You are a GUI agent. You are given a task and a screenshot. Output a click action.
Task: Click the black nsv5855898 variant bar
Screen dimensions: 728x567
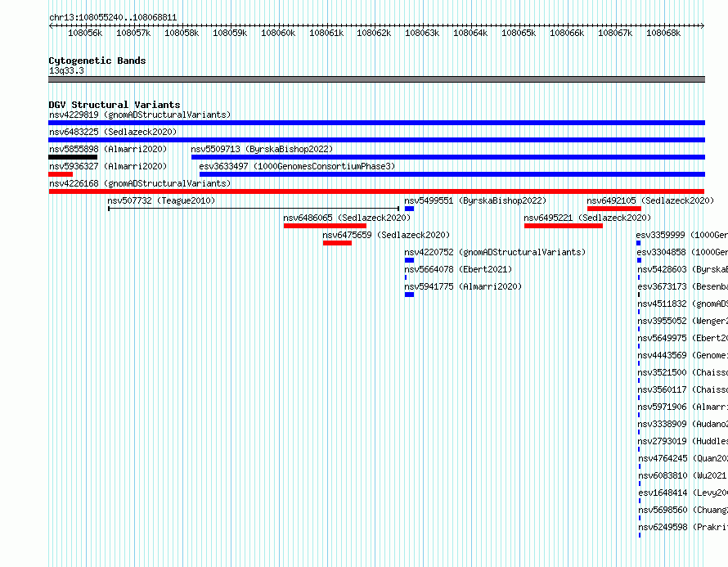click(x=73, y=157)
